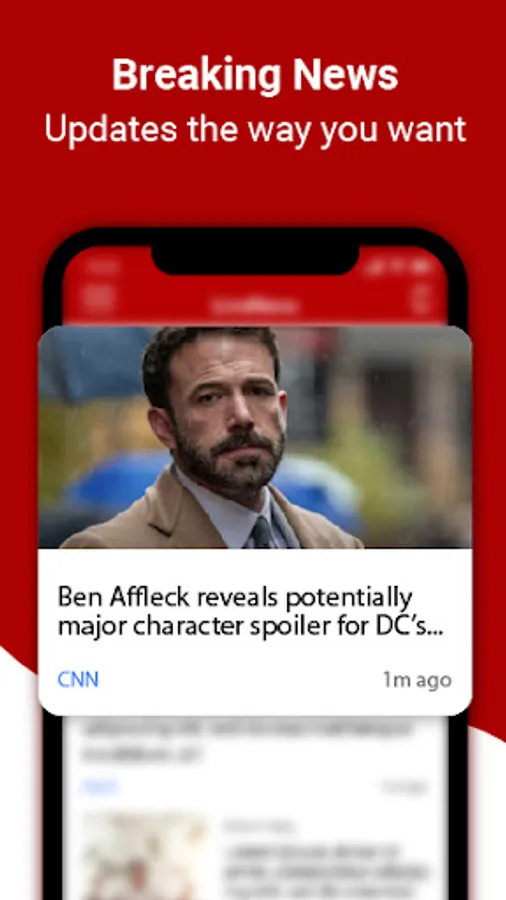Screen dimensions: 506x900
Task: Tap the blurred category label above third headline
Action: 258,825
